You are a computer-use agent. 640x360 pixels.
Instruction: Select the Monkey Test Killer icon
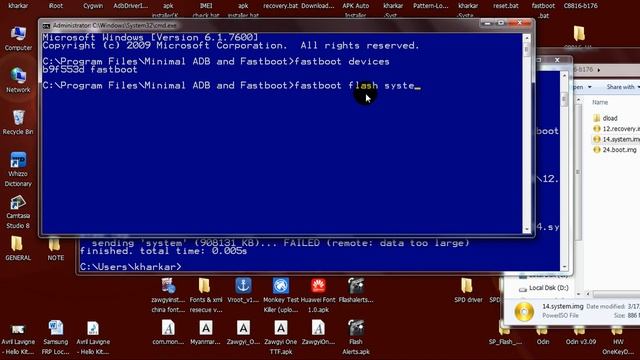click(x=281, y=296)
